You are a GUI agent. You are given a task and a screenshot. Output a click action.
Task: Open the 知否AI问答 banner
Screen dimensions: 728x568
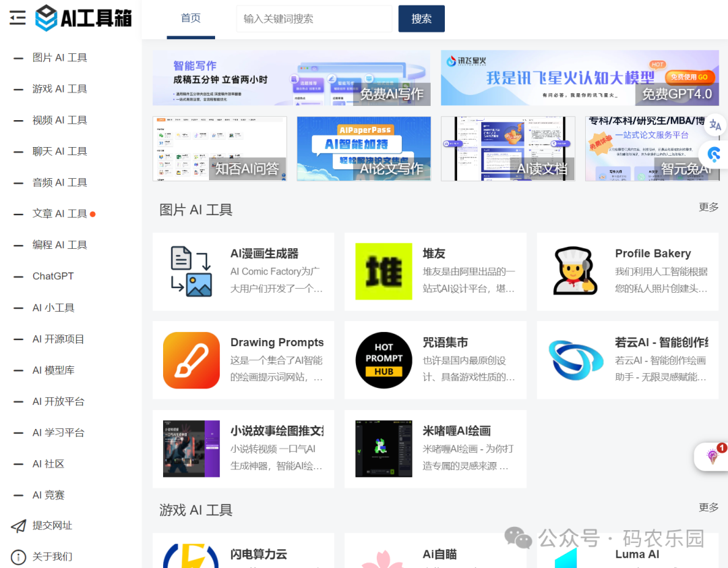pos(220,148)
